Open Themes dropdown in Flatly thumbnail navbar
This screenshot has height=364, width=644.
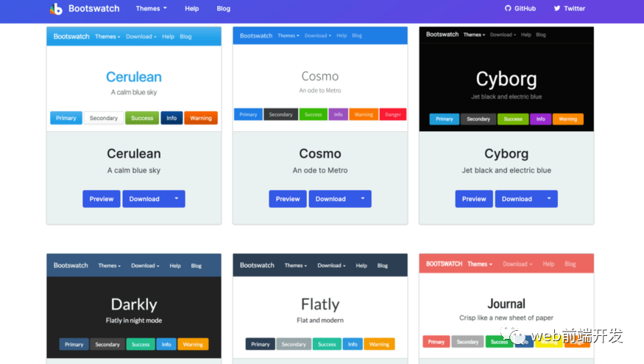296,266
